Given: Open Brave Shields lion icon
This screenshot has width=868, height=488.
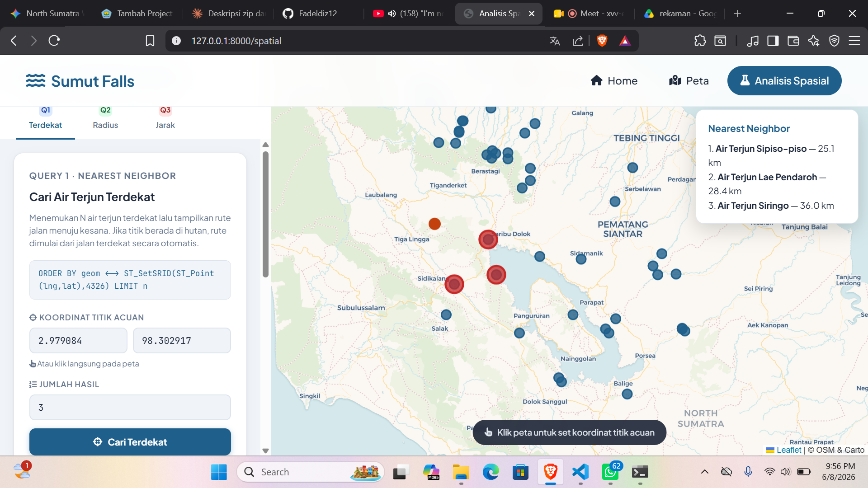Looking at the screenshot, I should click(x=602, y=41).
